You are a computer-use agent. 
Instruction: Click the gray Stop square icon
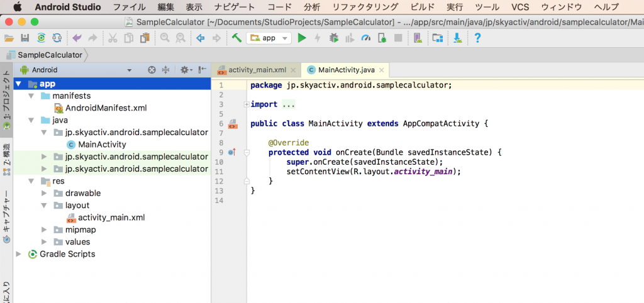[397, 38]
